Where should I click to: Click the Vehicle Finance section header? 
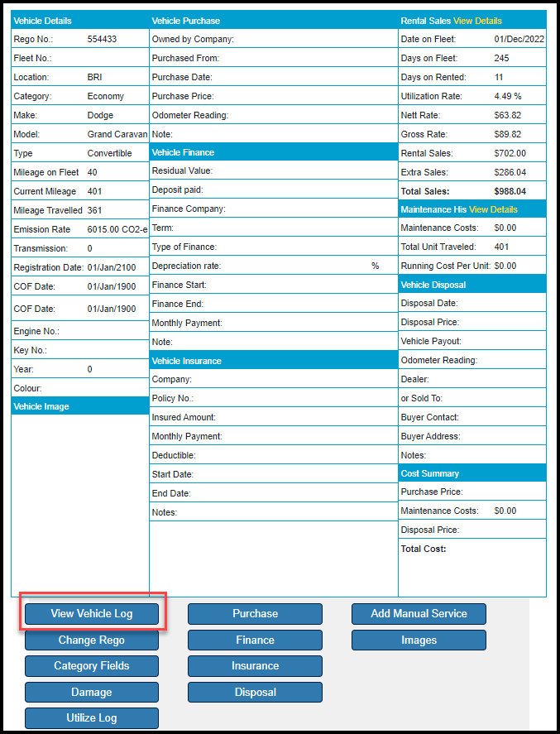(x=183, y=152)
